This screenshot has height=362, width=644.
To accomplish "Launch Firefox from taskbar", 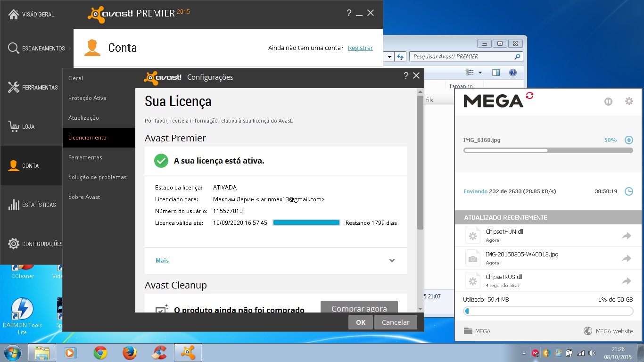I will point(129,353).
